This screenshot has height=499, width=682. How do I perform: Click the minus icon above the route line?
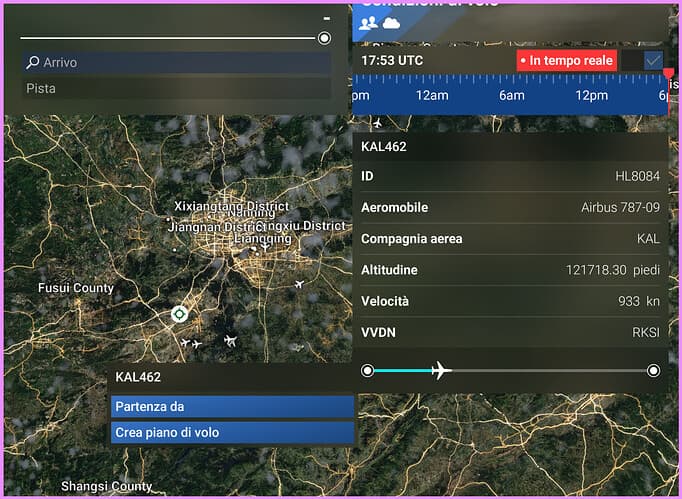326,19
